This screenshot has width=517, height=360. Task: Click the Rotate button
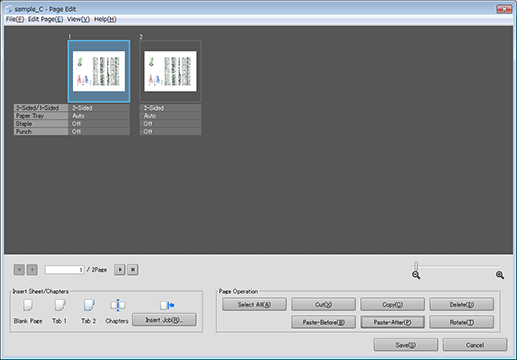(x=462, y=322)
